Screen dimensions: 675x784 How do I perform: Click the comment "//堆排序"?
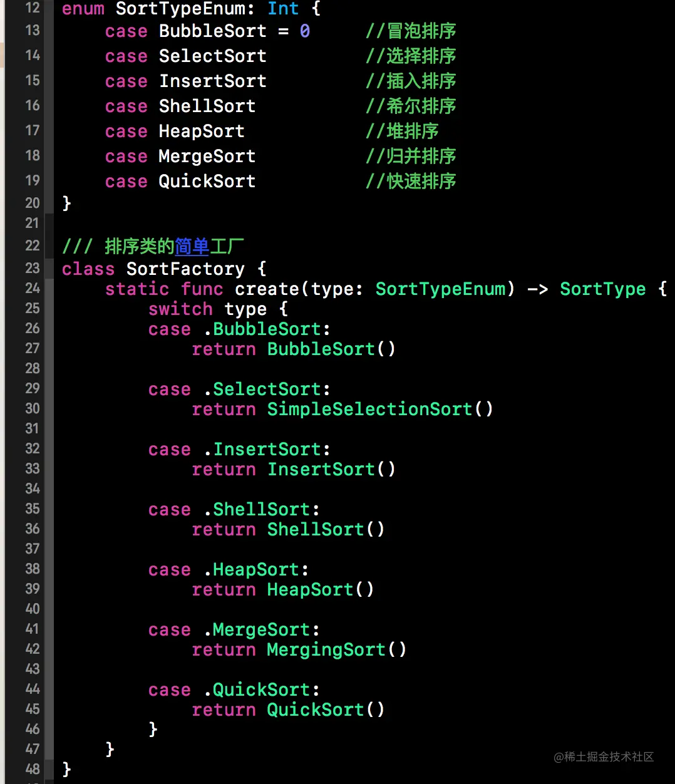pyautogui.click(x=402, y=131)
